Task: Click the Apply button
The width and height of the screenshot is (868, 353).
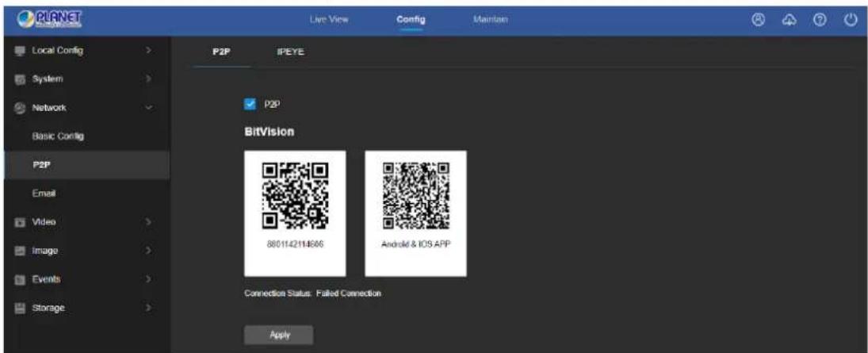Action: click(x=278, y=336)
